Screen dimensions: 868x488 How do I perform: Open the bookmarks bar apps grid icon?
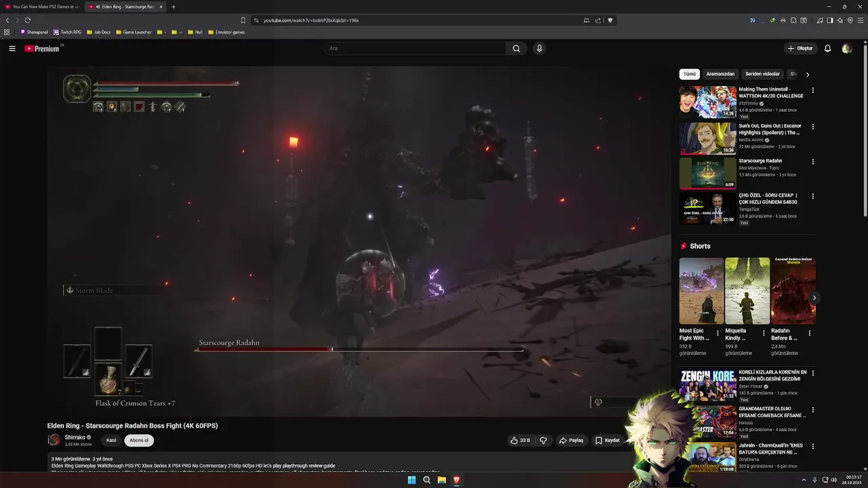coord(7,32)
